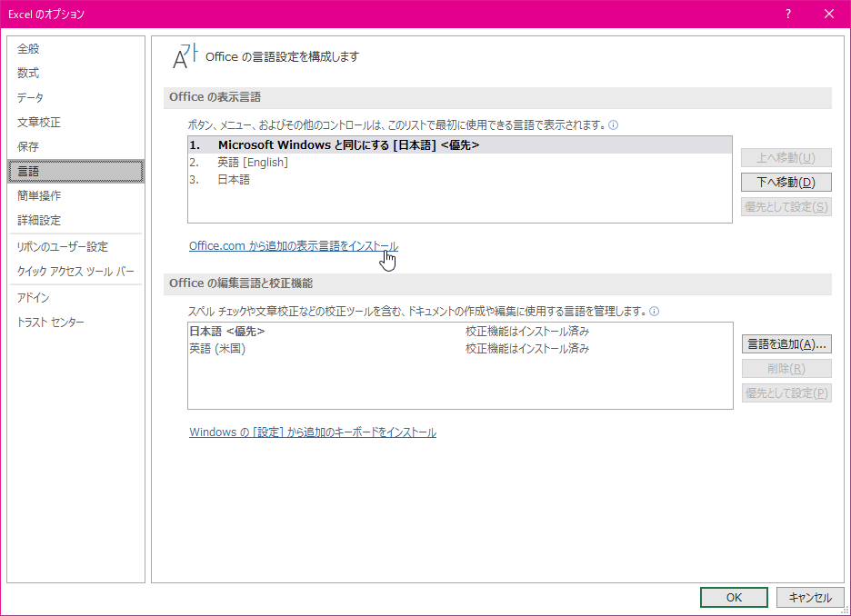
Task: Select 日本語 <優先> editing language row
Action: tap(460, 332)
